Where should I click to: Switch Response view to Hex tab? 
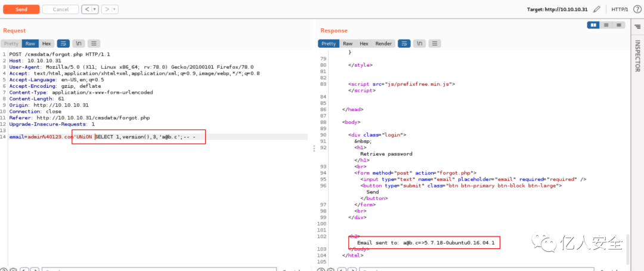[364, 44]
